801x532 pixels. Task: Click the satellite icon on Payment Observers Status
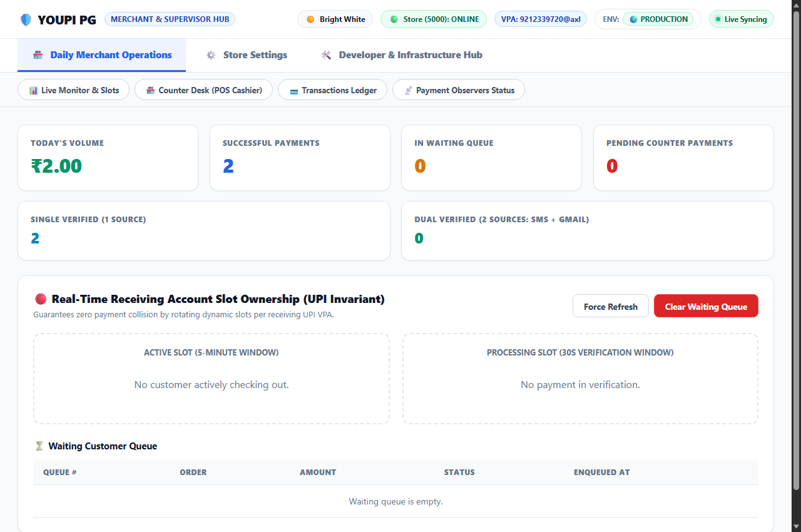(408, 90)
